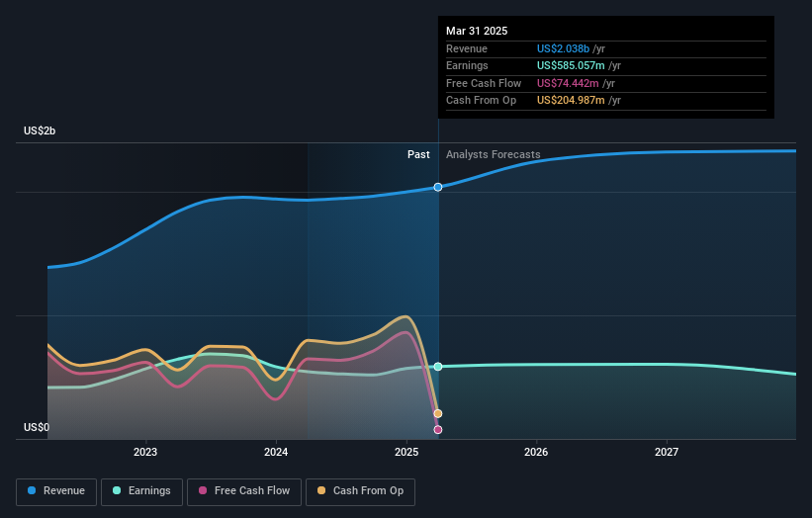
Task: Toggle the Cash From Op legend button
Action: (360, 491)
